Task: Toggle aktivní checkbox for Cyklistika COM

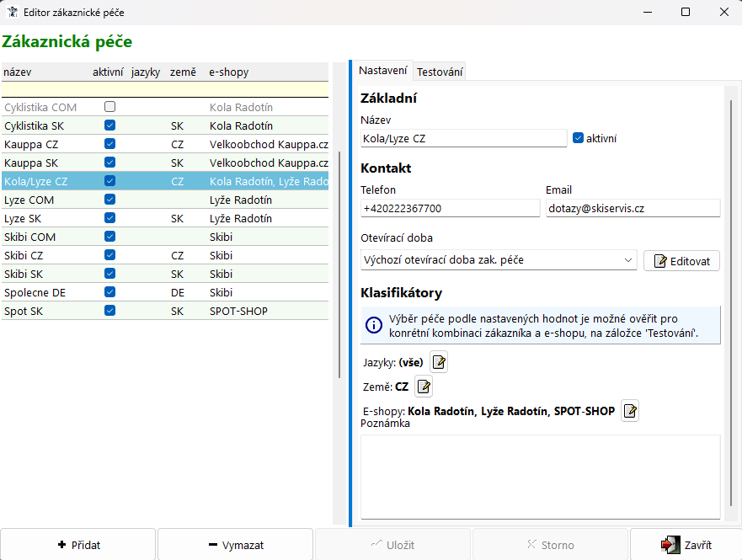Action: click(109, 107)
